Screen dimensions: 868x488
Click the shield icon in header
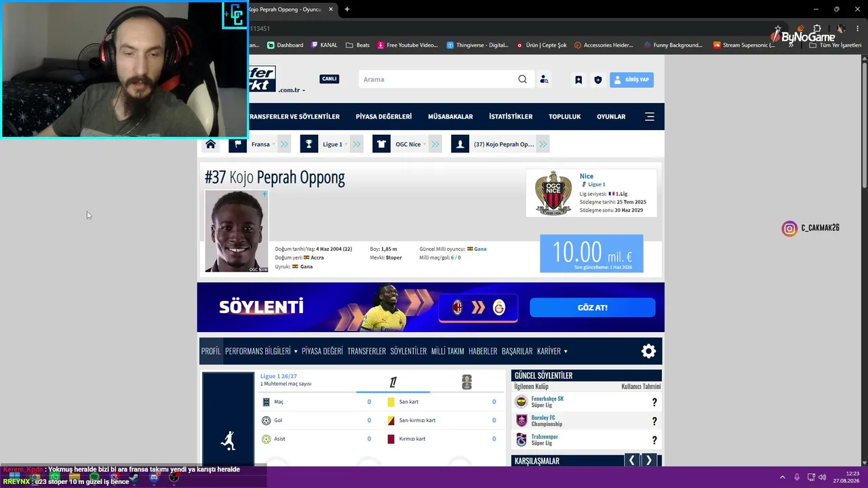[598, 79]
